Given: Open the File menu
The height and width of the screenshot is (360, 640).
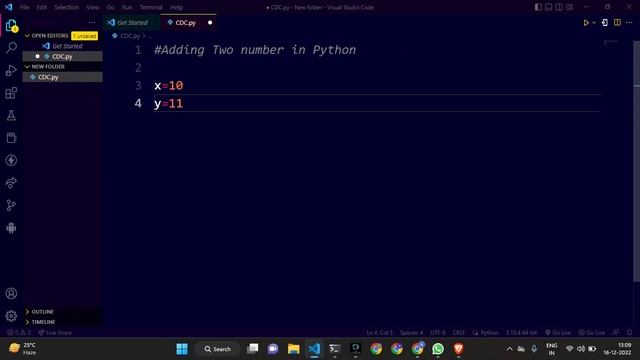Looking at the screenshot, I should 24,7.
